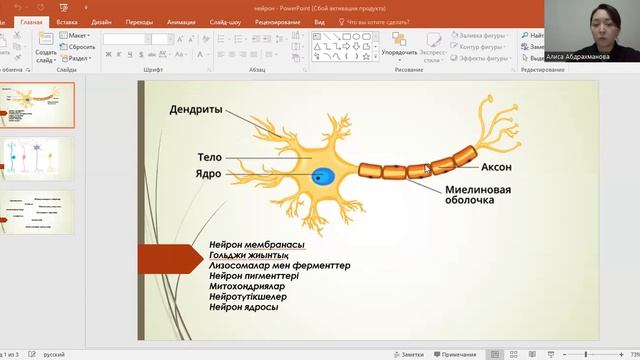The width and height of the screenshot is (640, 360).
Task: Toggle underline (Ч) formatting
Action: [x=130, y=54]
